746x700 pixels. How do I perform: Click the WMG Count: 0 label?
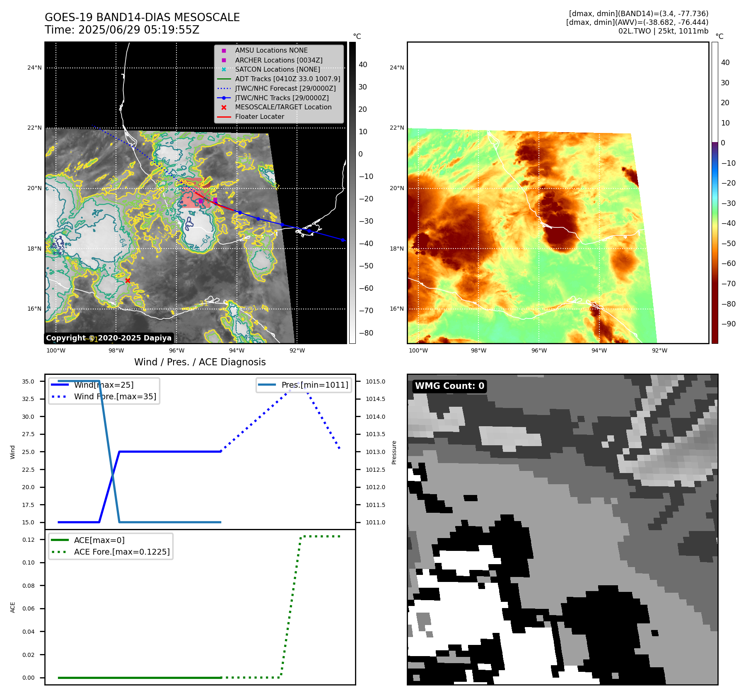click(x=449, y=386)
